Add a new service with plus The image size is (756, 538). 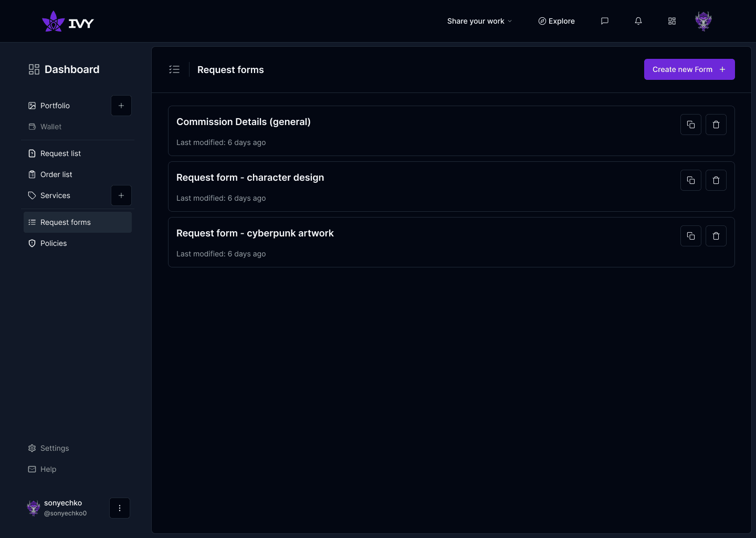pyautogui.click(x=121, y=195)
